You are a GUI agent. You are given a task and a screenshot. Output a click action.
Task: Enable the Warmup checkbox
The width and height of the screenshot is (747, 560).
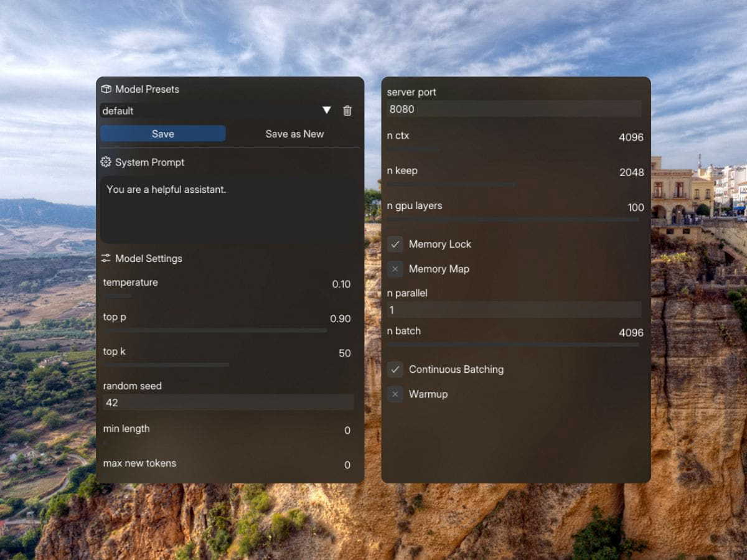(x=395, y=394)
